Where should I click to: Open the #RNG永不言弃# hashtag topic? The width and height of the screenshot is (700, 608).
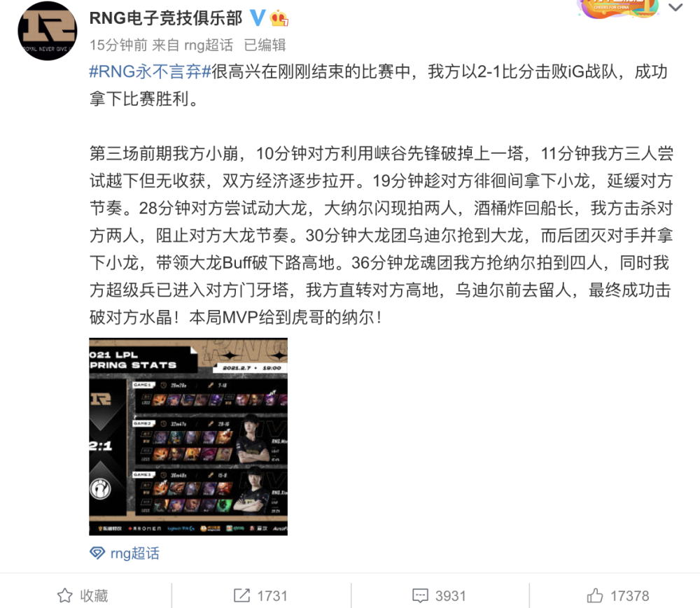point(150,71)
